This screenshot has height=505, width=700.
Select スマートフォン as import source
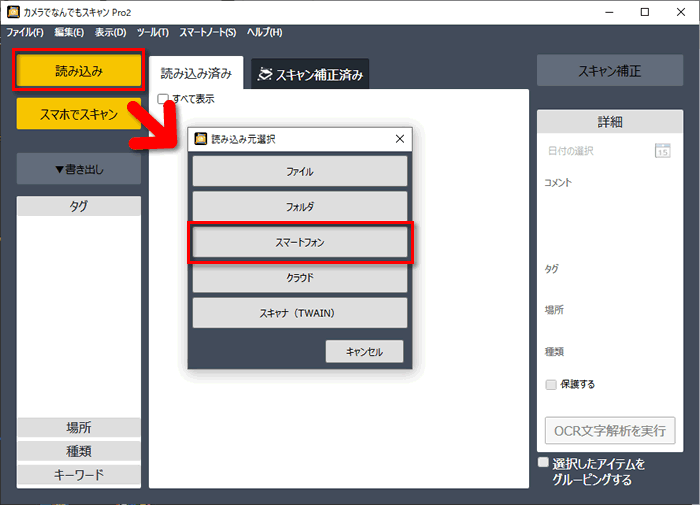[x=299, y=243]
